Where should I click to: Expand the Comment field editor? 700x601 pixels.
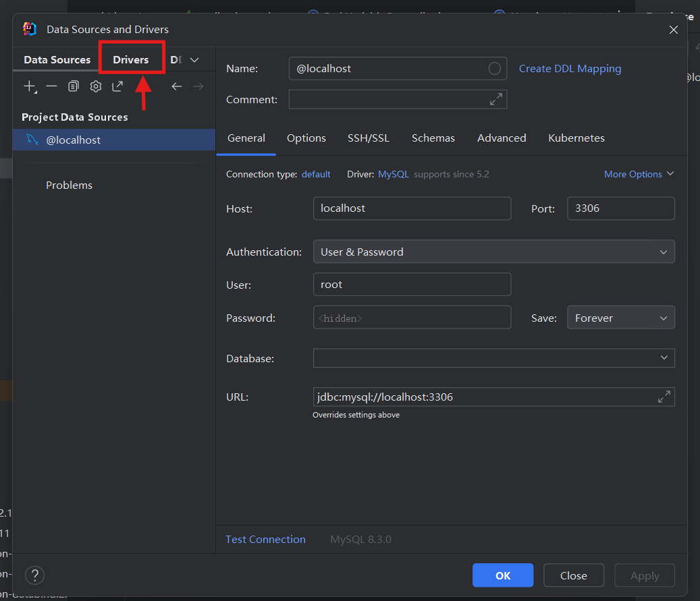click(496, 99)
